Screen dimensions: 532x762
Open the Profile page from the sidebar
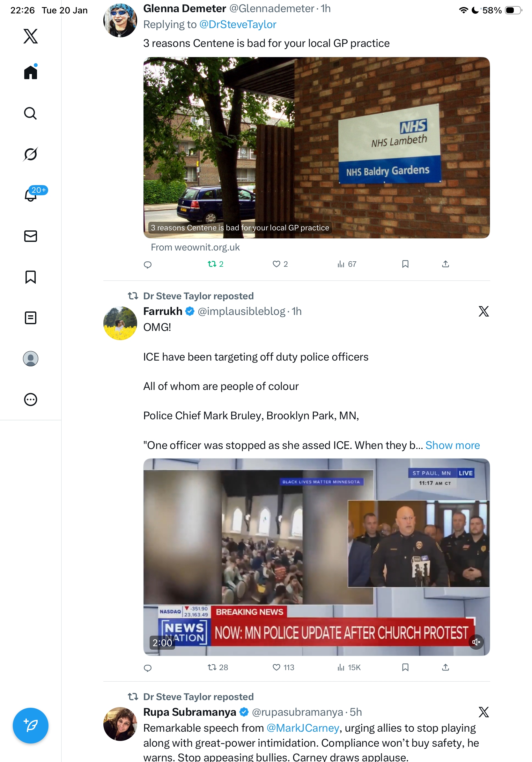pos(31,358)
